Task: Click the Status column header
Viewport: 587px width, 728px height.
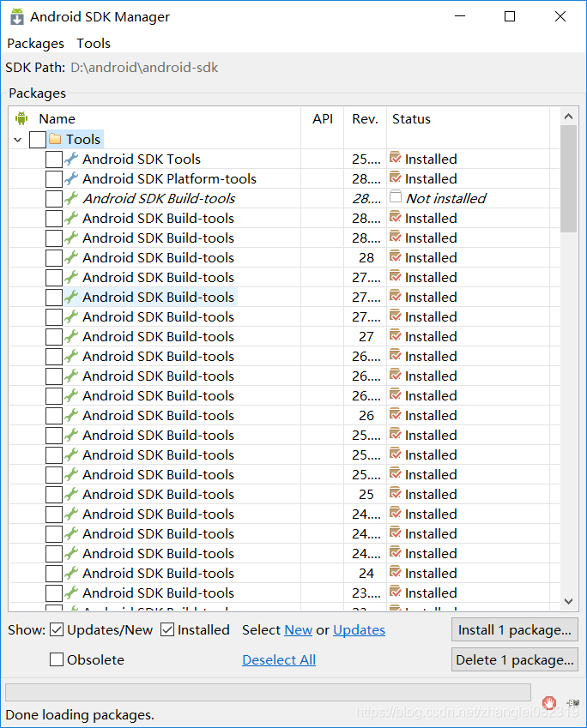Action: (x=411, y=119)
